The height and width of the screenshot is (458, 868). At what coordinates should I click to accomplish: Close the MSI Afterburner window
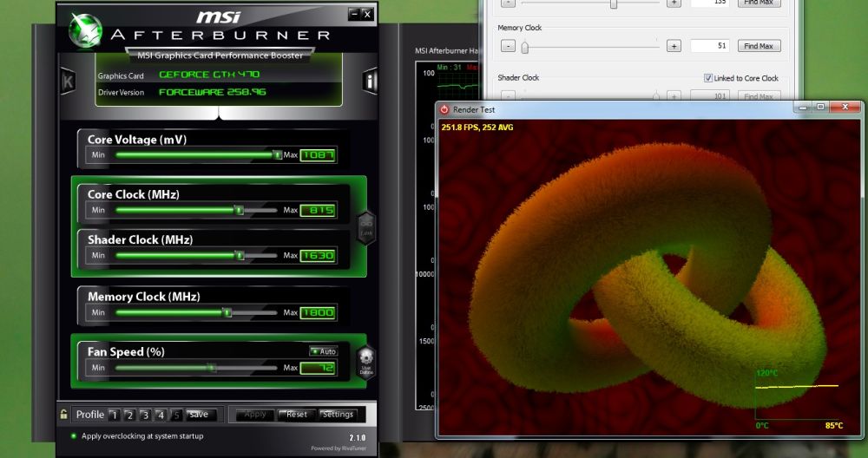(367, 14)
